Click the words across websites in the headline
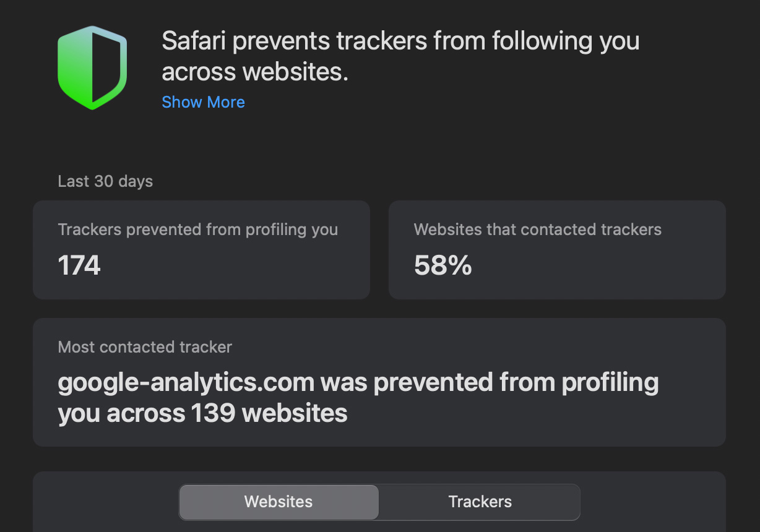Image resolution: width=760 pixels, height=532 pixels. 255,72
